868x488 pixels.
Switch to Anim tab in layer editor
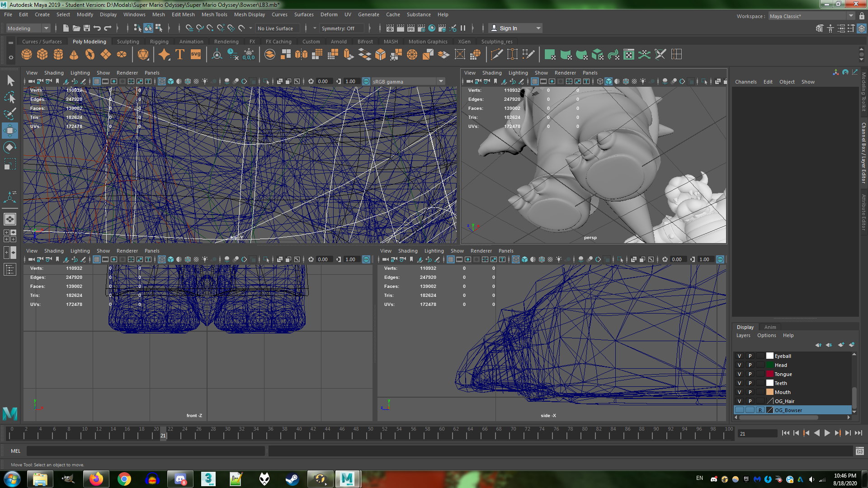pyautogui.click(x=770, y=327)
